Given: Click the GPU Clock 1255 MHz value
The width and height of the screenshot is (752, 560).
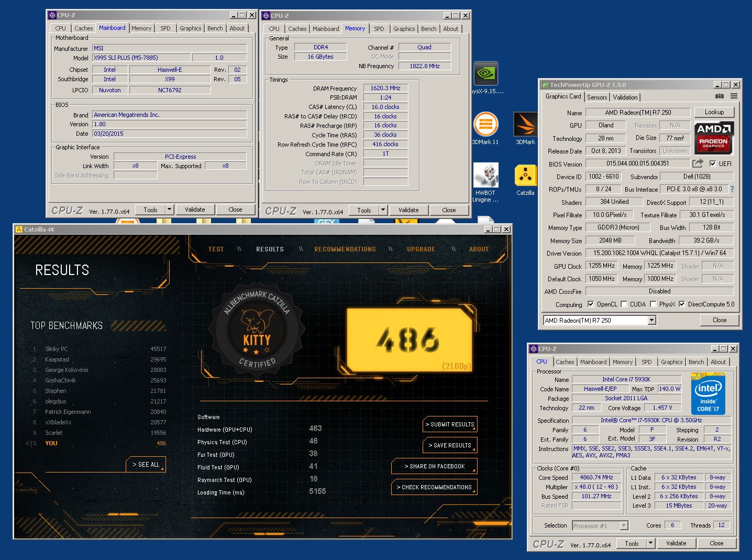Looking at the screenshot, I should 602,266.
